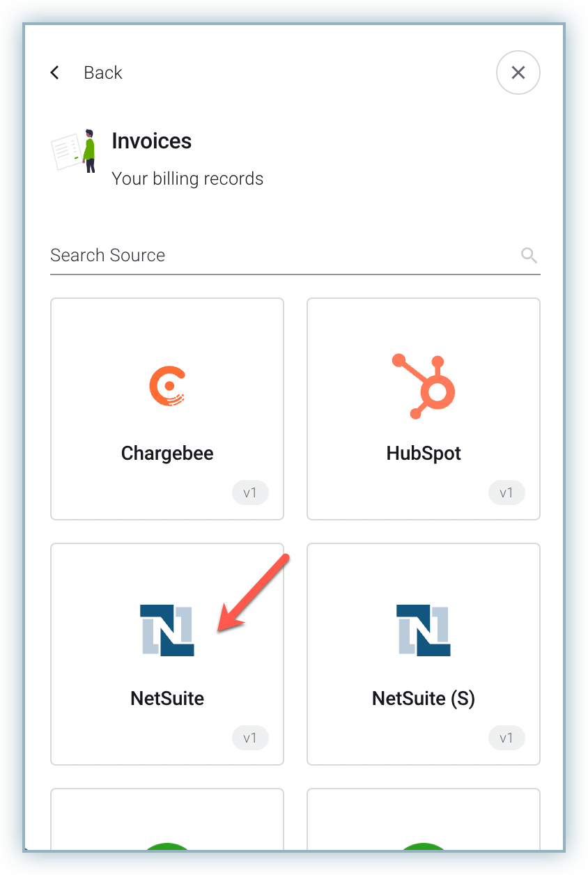Go back via the Back text link
588x875 pixels.
[x=102, y=72]
